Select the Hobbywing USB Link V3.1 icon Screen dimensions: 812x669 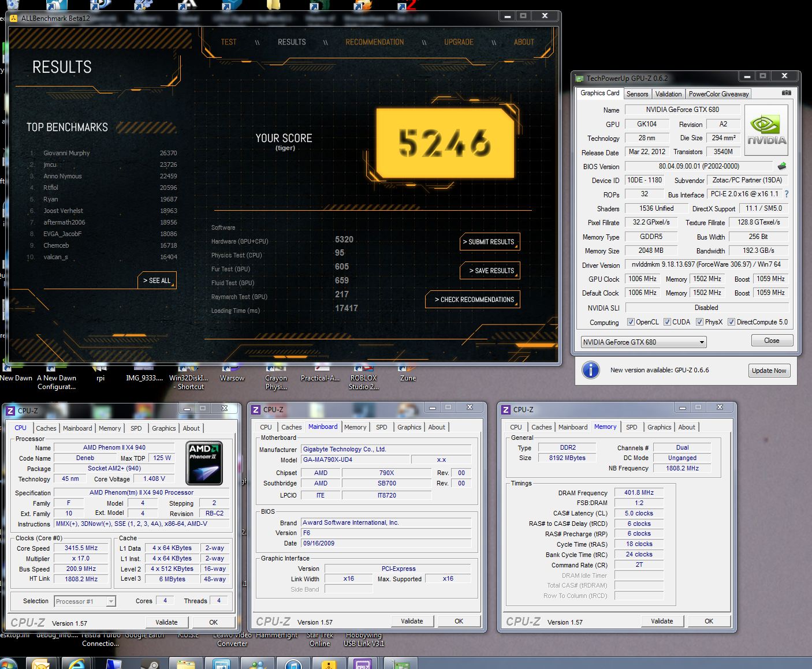pyautogui.click(x=364, y=639)
